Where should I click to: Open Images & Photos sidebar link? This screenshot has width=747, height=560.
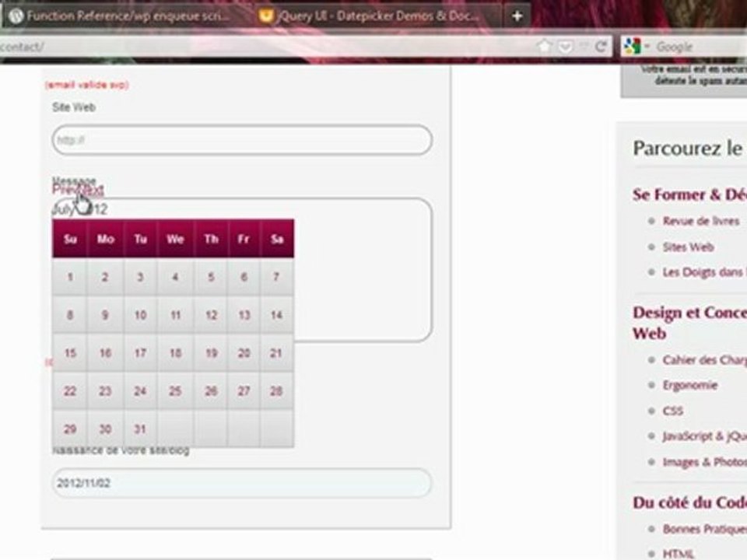(x=704, y=462)
